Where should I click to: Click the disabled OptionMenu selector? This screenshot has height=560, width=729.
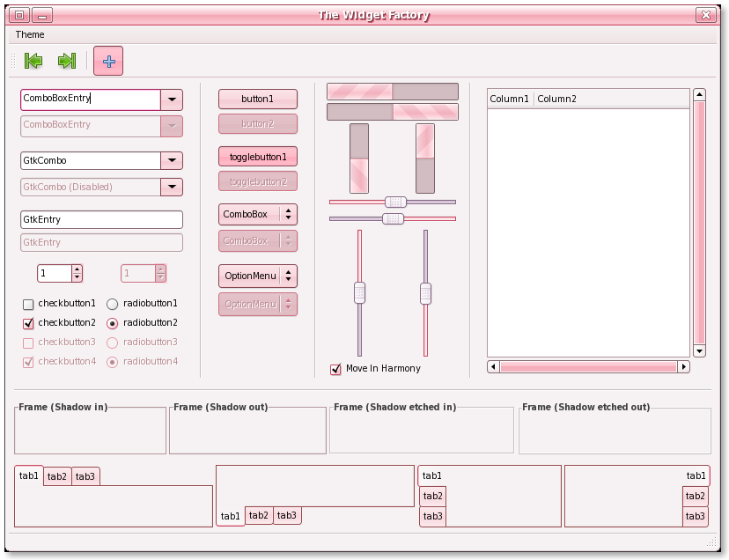258,304
